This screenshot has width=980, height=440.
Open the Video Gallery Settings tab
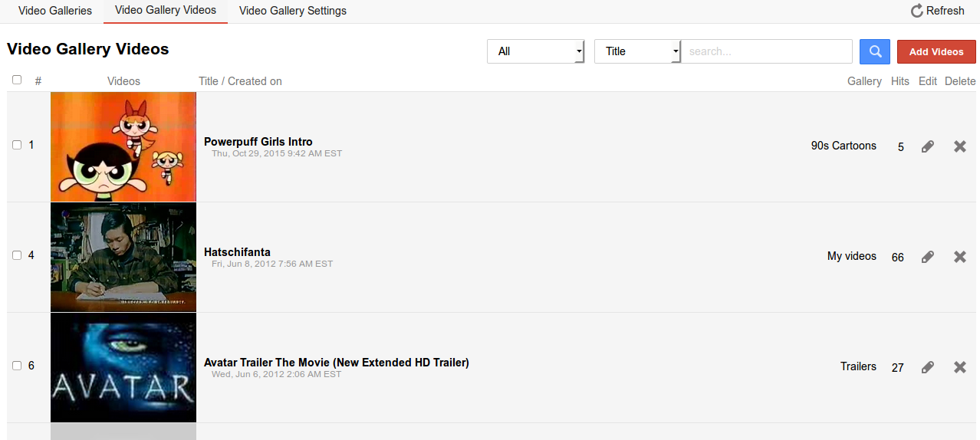tap(292, 11)
